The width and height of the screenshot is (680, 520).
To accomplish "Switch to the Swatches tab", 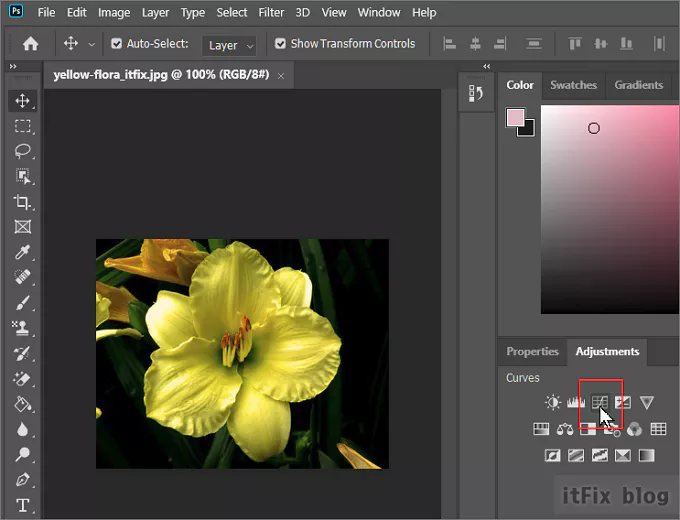I will click(573, 85).
